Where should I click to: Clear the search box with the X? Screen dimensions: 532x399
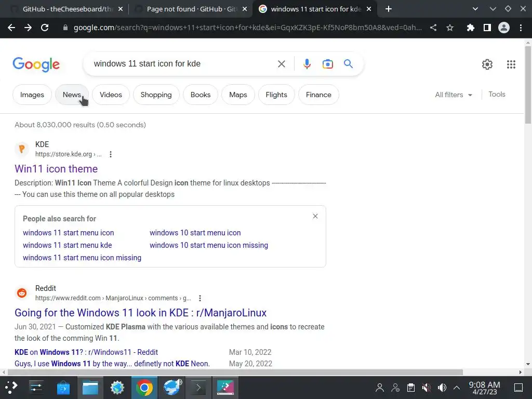[281, 64]
